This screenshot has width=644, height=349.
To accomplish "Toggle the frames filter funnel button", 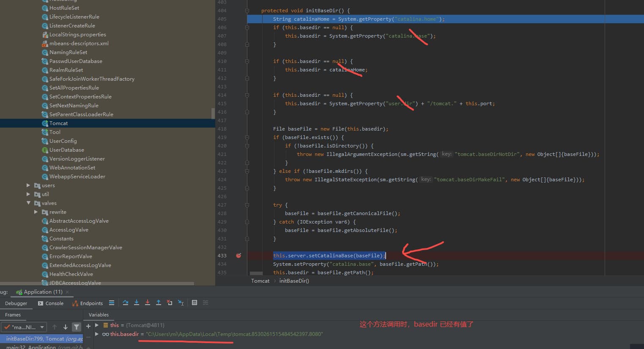I will point(77,327).
